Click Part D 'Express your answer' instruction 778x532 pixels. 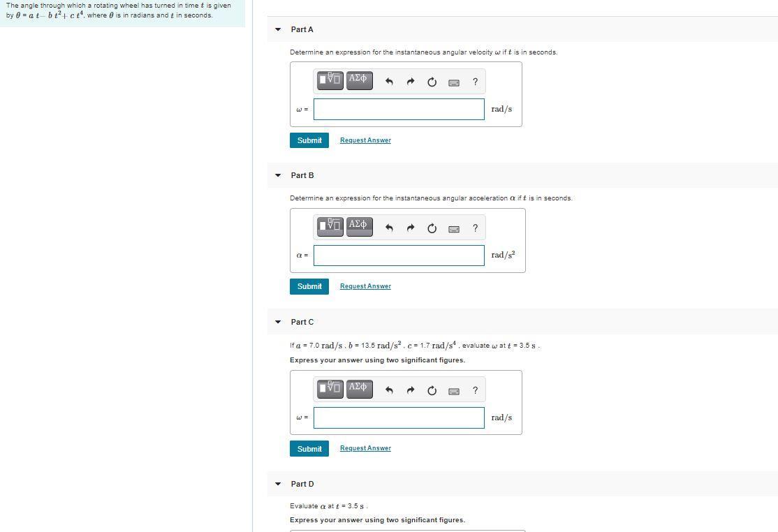coord(377,520)
